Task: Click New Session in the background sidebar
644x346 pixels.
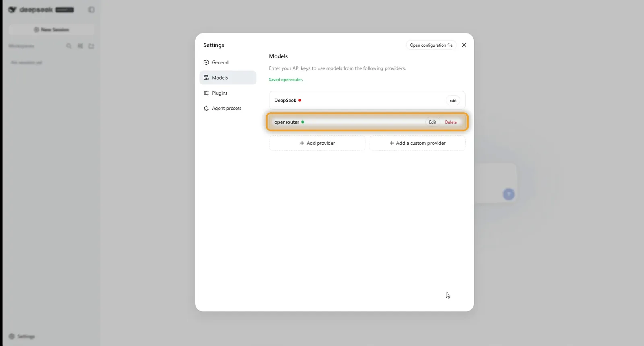Action: (52, 30)
